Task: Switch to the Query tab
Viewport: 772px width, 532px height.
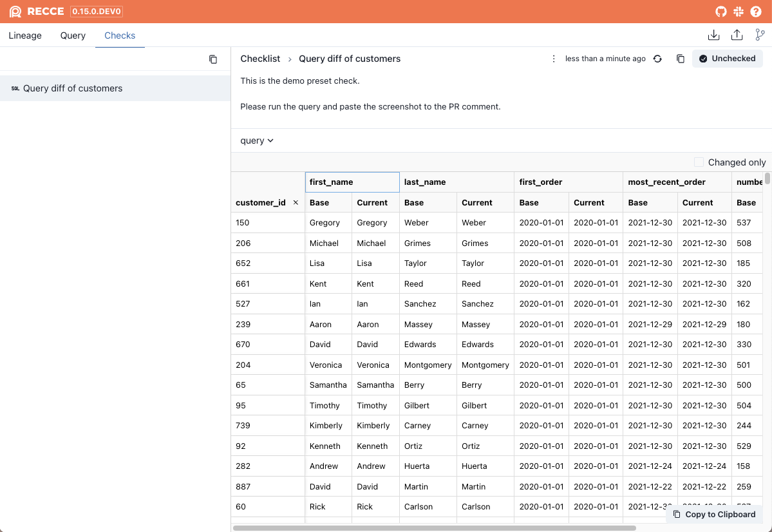Action: coord(73,35)
